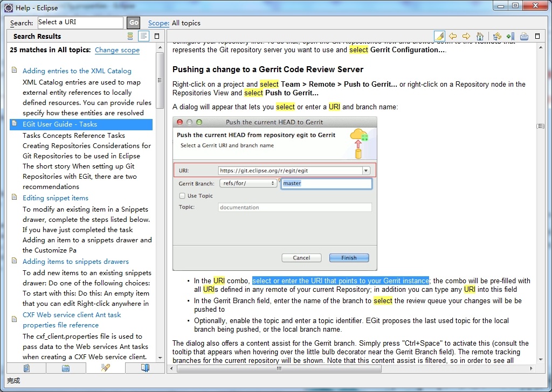
Task: Switch to the Bookmarks tab icon
Action: pos(145,368)
